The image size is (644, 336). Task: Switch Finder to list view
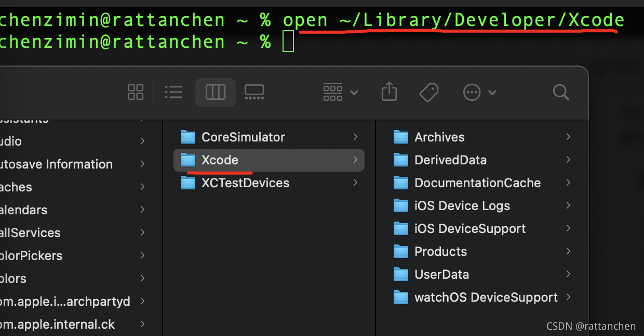tap(173, 93)
